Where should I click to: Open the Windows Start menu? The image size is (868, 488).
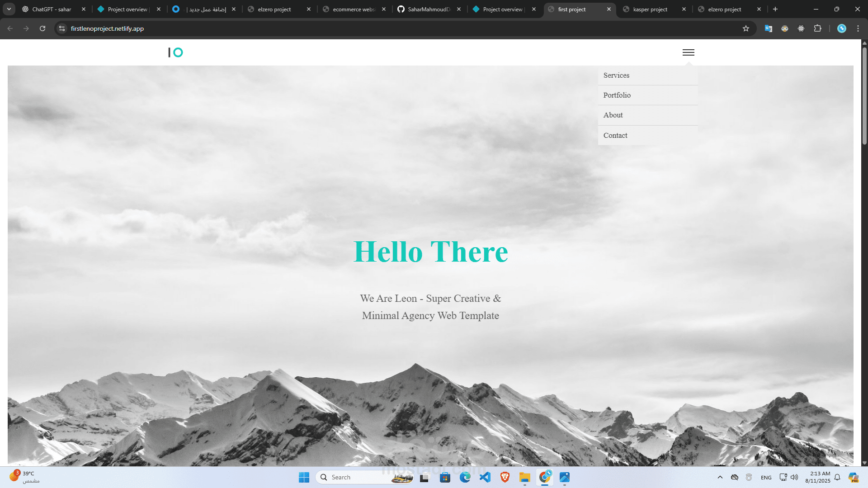pos(304,477)
